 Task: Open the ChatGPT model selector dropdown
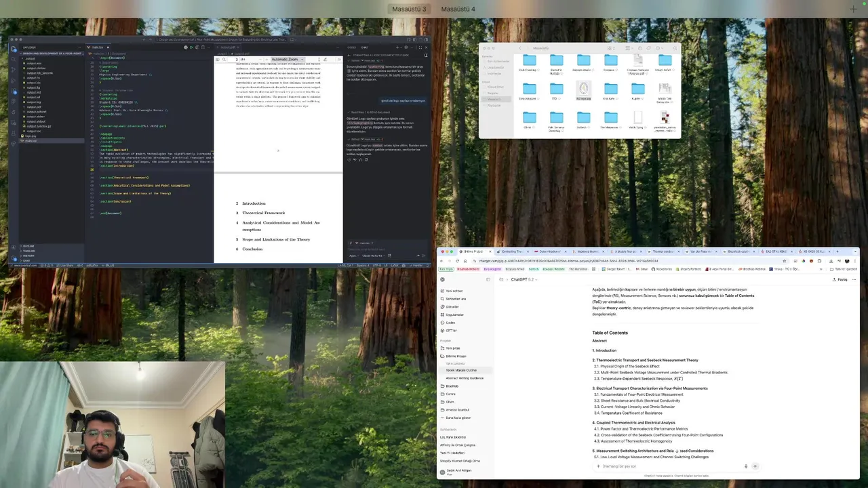(x=524, y=279)
